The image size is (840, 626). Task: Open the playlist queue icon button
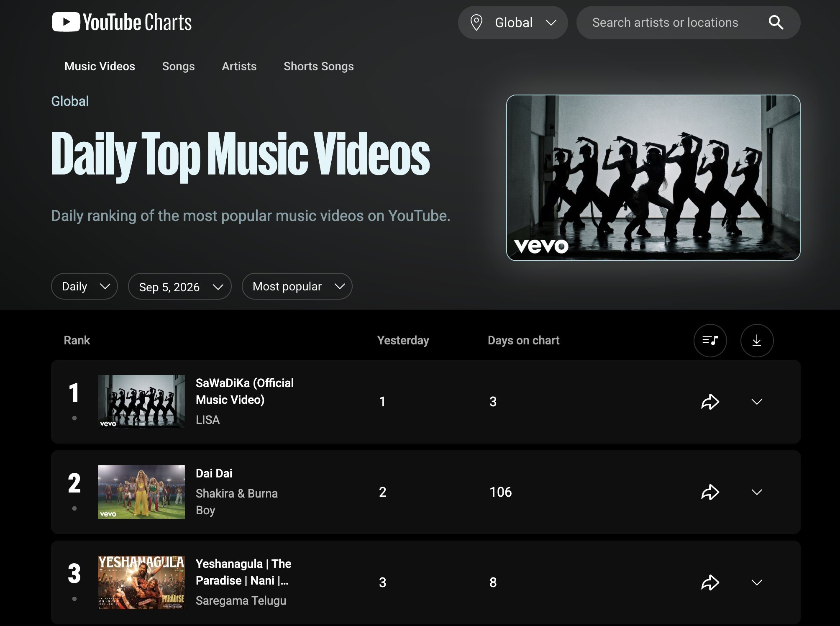(710, 341)
